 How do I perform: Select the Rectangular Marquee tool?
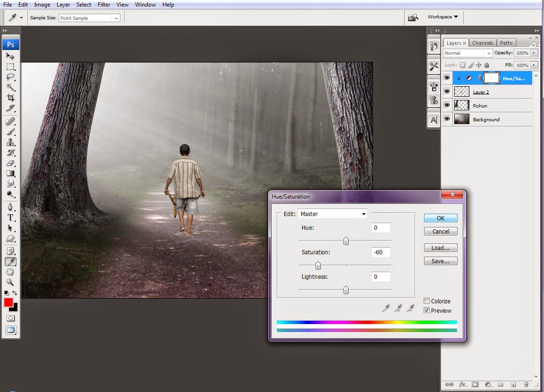10,67
